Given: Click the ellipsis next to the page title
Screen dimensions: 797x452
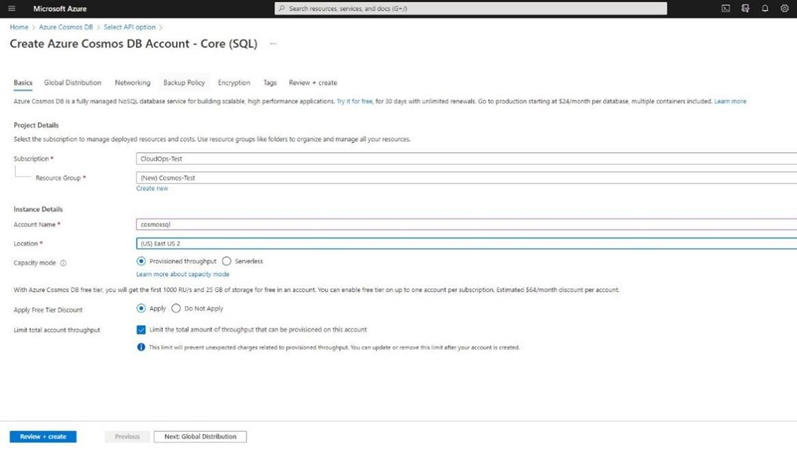Looking at the screenshot, I should click(273, 44).
